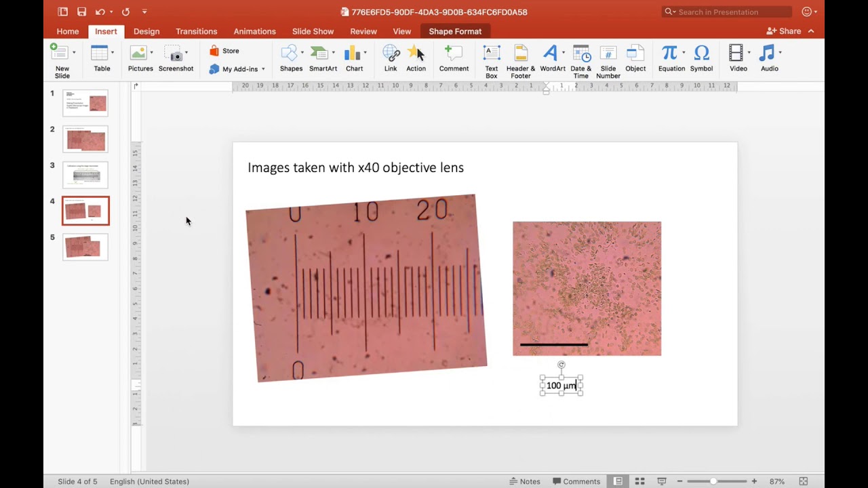Screen dimensions: 868x488
Task: Click the zoom slider handle
Action: coord(713,481)
